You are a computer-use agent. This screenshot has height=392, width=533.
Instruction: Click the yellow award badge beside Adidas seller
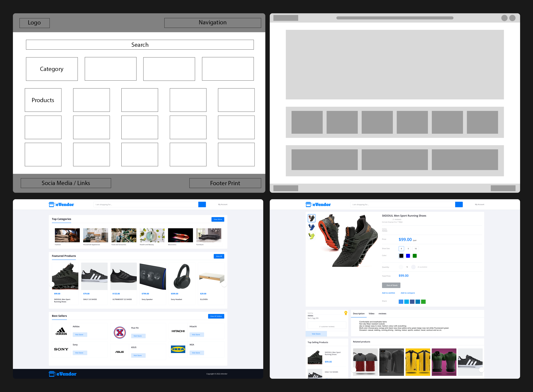(x=346, y=313)
